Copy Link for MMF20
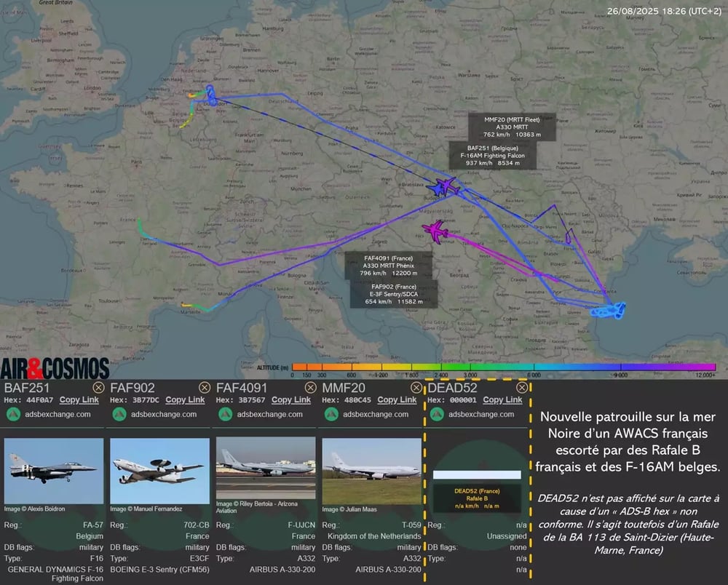728x585 pixels. 397,400
